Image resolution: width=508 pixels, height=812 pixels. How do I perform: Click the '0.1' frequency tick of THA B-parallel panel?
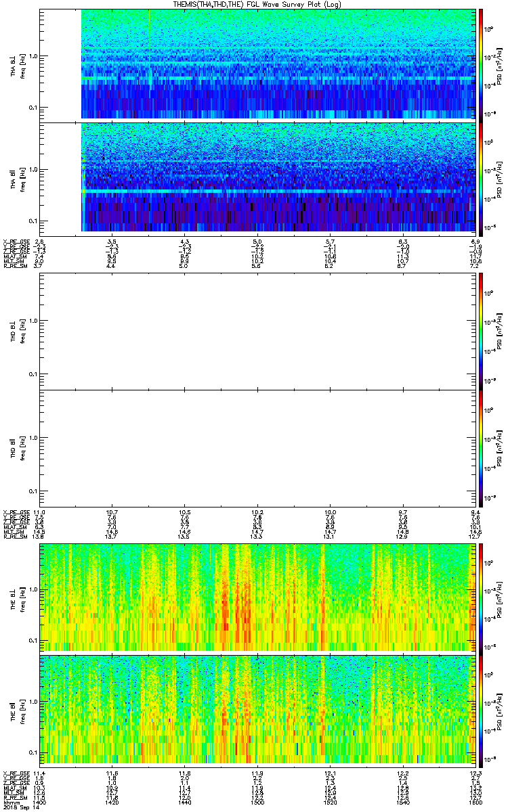coord(35,221)
